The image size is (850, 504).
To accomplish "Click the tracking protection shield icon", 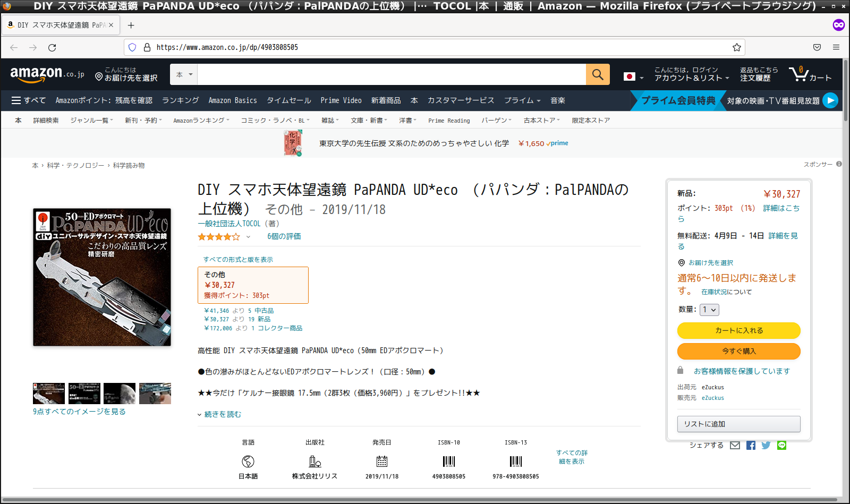I will (x=132, y=47).
